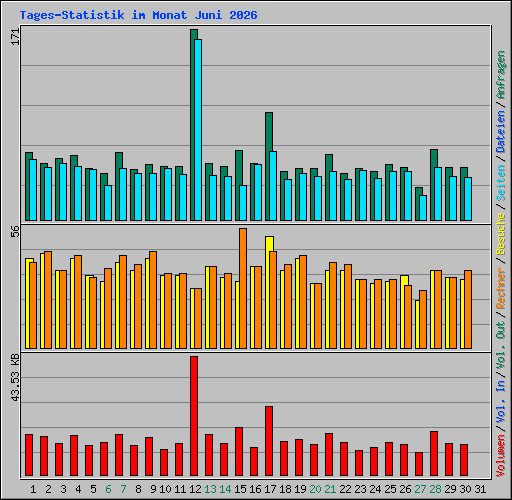The width and height of the screenshot is (512, 500).
Task: Click the orange bar for day 12
Action: coord(198,319)
